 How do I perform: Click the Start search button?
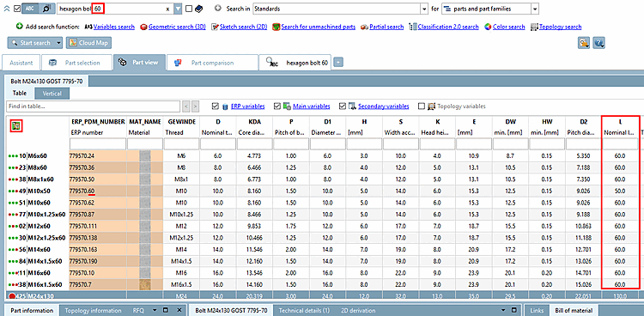tap(31, 43)
